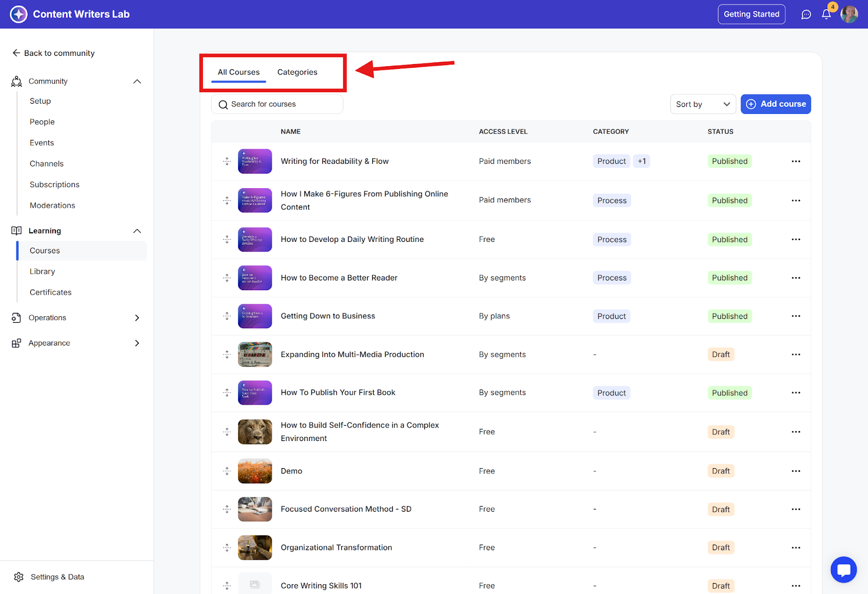Open the messages chat bubble icon

[806, 15]
